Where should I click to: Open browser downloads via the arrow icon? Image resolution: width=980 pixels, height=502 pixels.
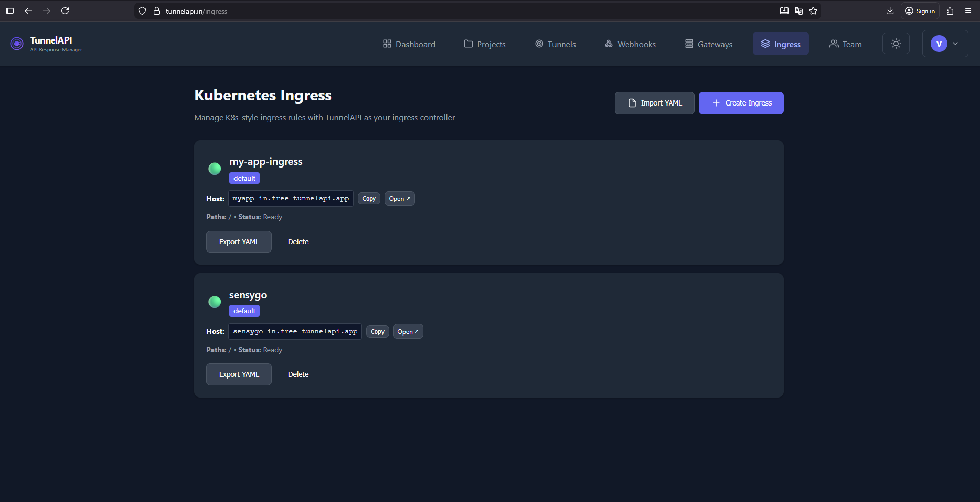[x=891, y=11]
